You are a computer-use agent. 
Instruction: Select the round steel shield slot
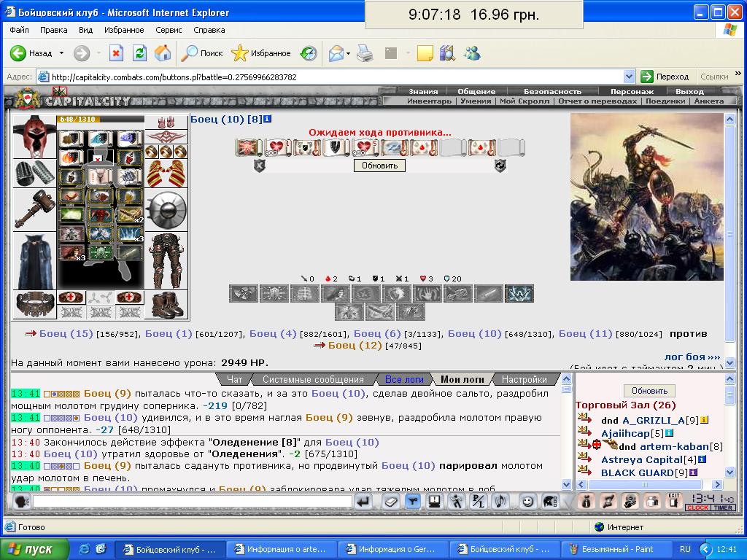[x=166, y=210]
